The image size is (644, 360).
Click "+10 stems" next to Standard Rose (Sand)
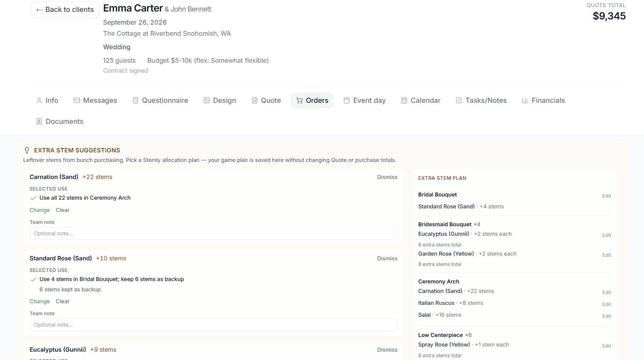pyautogui.click(x=111, y=258)
